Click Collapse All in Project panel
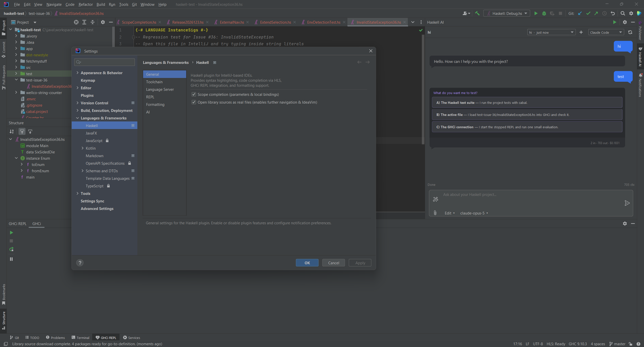 pyautogui.click(x=93, y=22)
